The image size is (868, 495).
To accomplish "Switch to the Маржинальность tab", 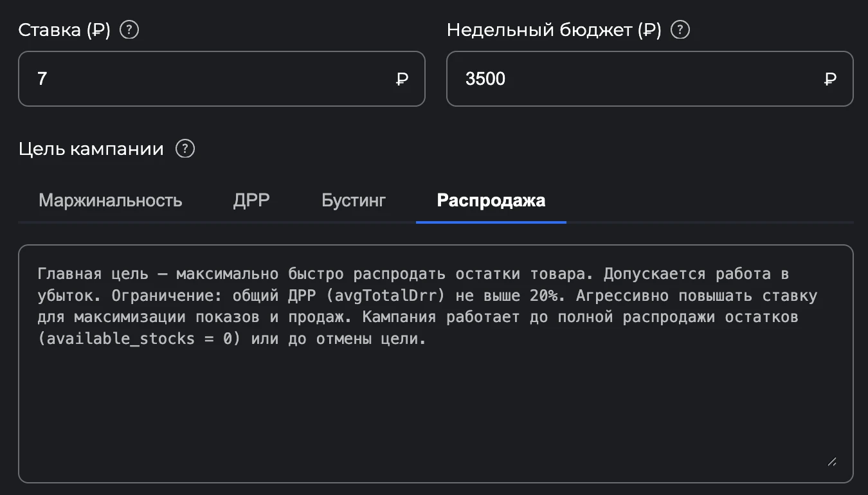I will [110, 200].
